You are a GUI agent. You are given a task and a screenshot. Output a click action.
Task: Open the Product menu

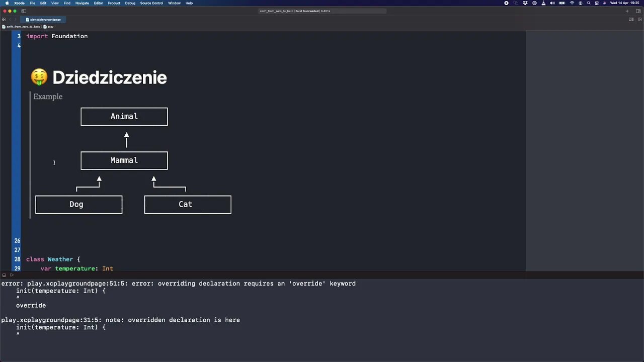pyautogui.click(x=114, y=3)
